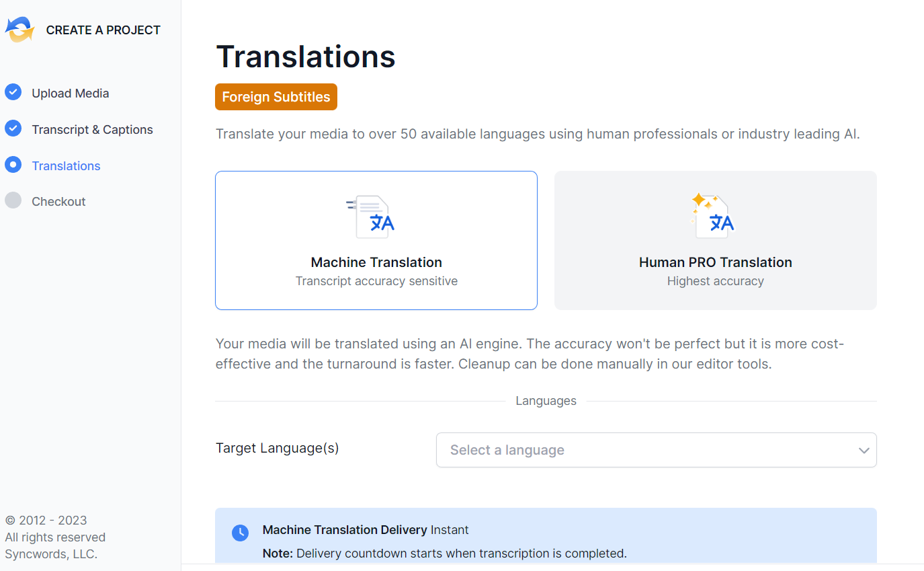Click the Transcript & Captions checkmark icon
924x571 pixels.
pyautogui.click(x=13, y=128)
